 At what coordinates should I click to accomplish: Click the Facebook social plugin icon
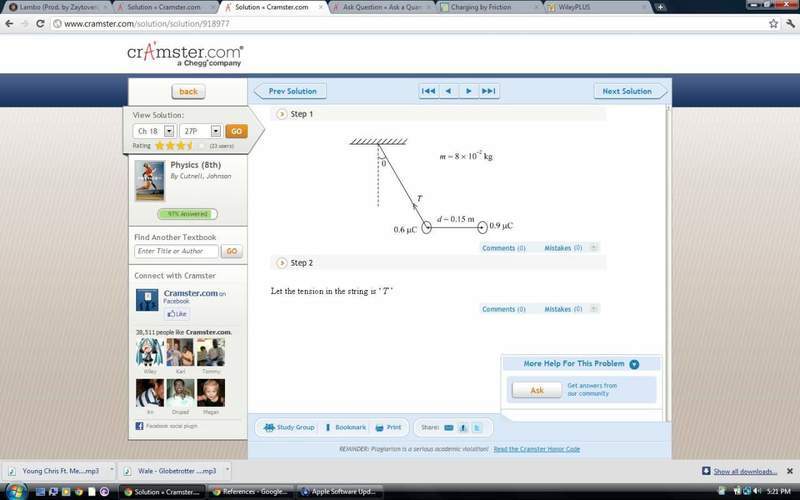click(139, 426)
